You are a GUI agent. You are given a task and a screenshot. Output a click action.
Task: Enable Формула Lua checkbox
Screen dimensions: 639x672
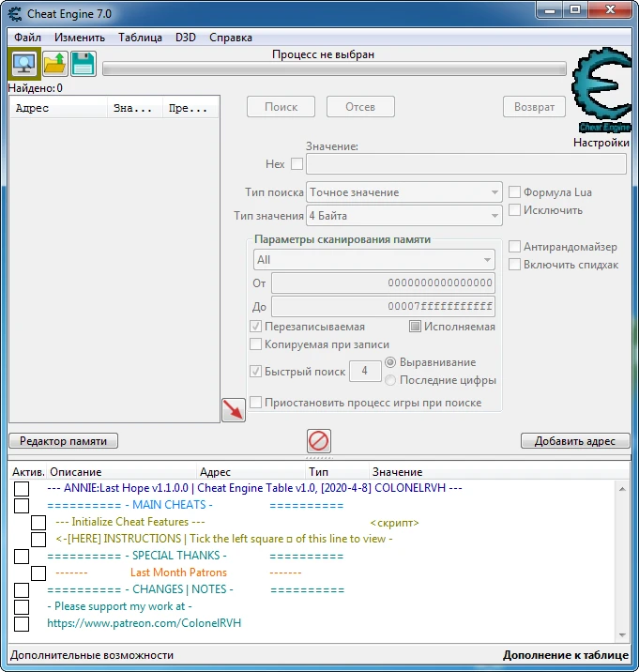pos(514,192)
